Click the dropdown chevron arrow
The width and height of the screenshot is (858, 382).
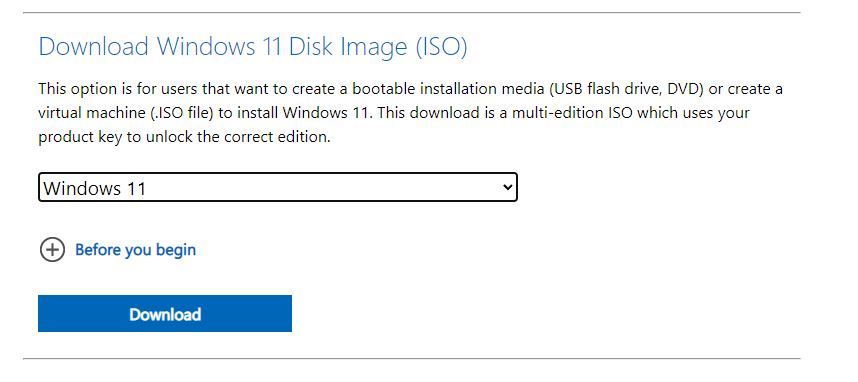[507, 188]
